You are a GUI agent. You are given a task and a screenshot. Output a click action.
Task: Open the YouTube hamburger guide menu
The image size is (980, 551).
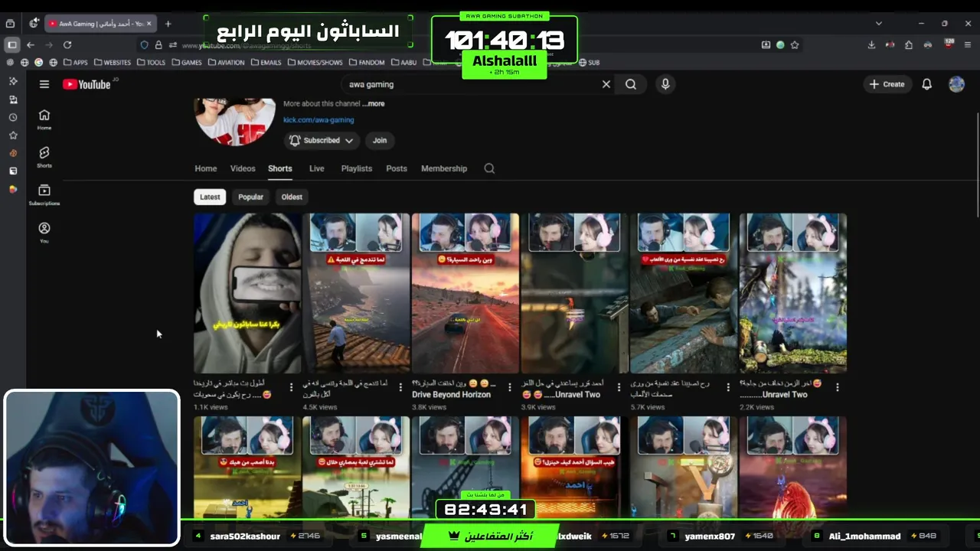tap(44, 84)
